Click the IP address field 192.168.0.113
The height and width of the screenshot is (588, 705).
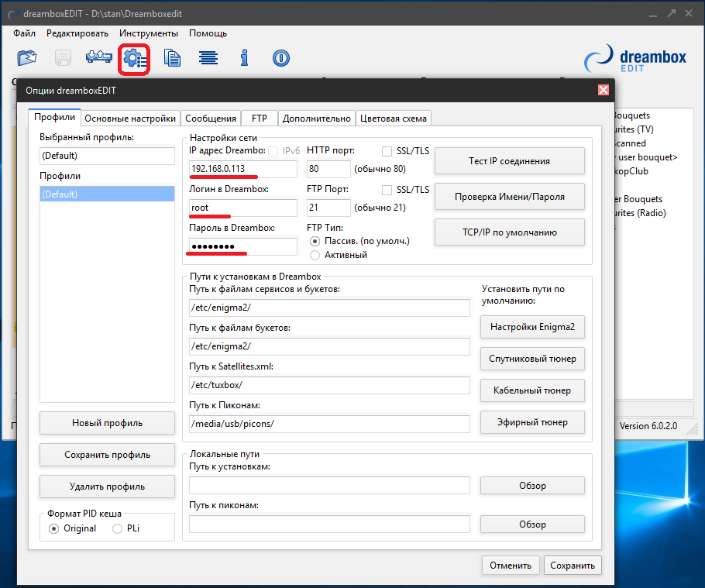coord(242,169)
